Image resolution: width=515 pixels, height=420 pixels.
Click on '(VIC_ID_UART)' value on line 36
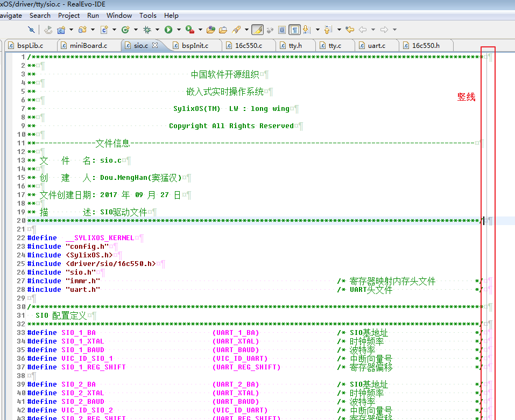coord(240,359)
